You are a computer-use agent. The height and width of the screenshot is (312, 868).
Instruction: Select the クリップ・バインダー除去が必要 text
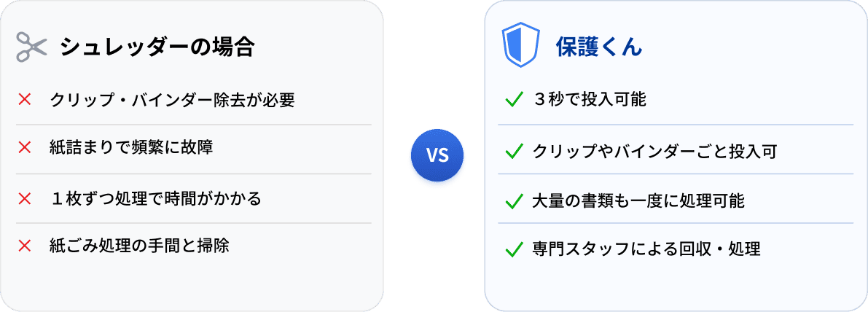172,100
